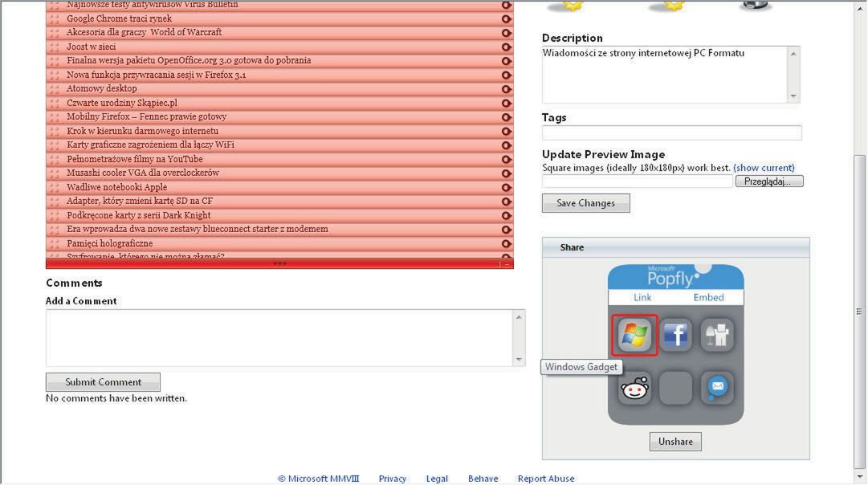This screenshot has height=485, width=868.
Task: Open headline Joost w sieci
Action: coord(92,47)
